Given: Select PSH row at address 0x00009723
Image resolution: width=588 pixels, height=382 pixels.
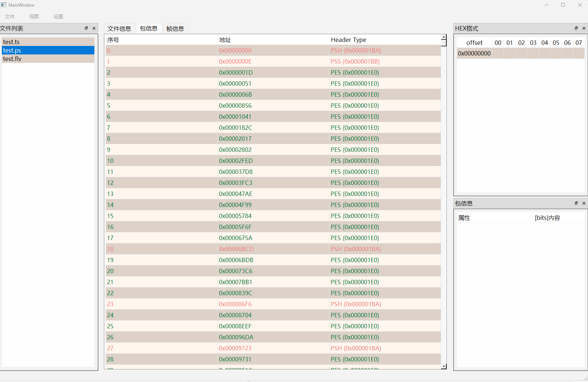Looking at the screenshot, I should pos(273,348).
